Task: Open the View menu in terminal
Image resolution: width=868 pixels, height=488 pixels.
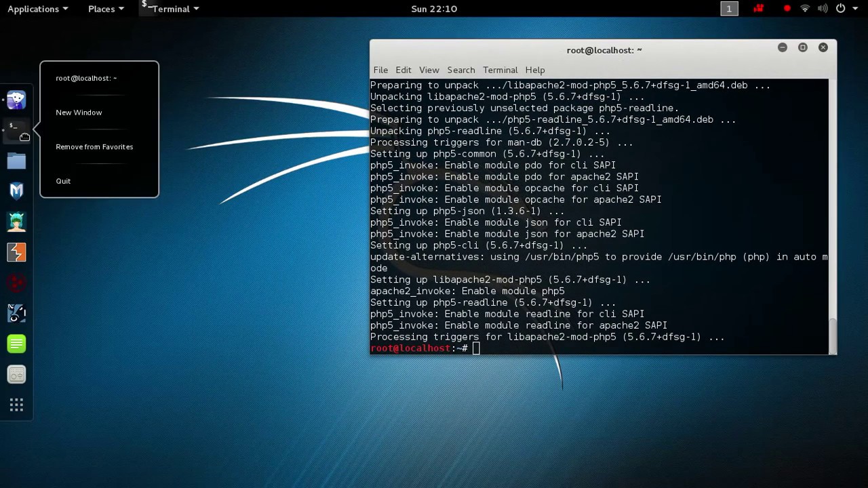Action: coord(429,70)
